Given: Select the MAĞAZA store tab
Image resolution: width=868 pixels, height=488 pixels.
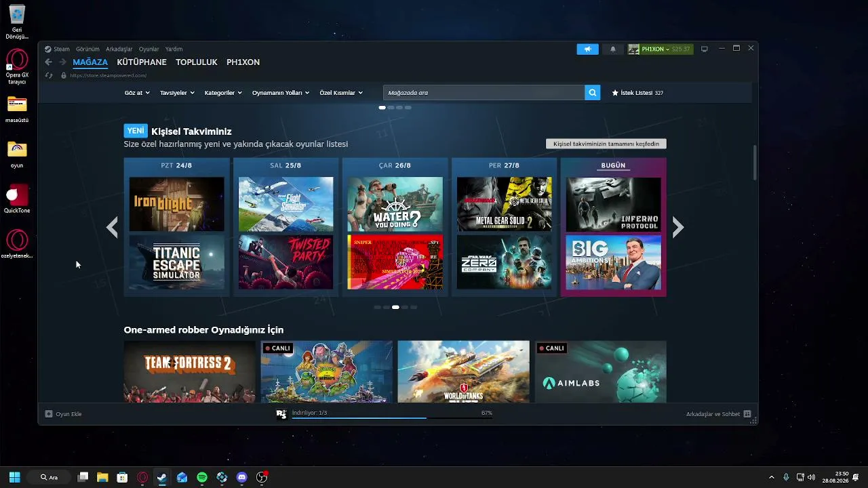Looking at the screenshot, I should [x=90, y=62].
